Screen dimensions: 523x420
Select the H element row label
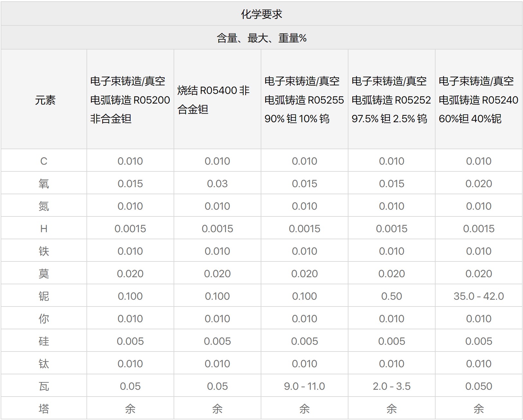44,228
